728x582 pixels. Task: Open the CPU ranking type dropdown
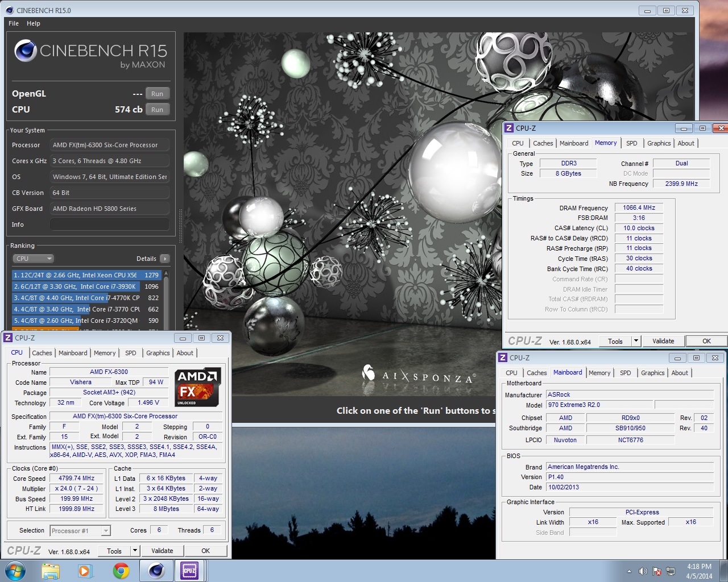(x=34, y=259)
